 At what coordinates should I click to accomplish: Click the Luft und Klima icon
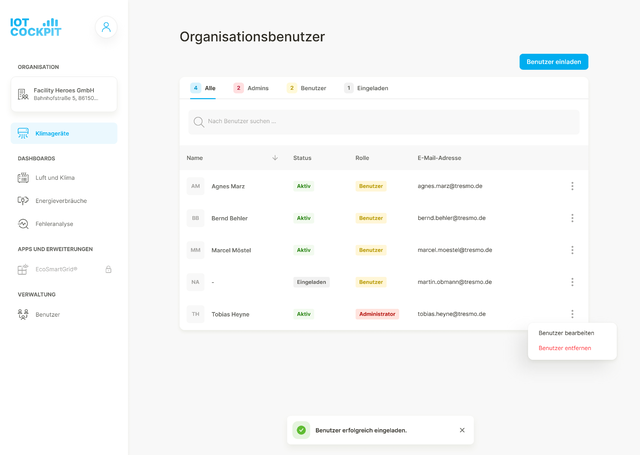[23, 178]
